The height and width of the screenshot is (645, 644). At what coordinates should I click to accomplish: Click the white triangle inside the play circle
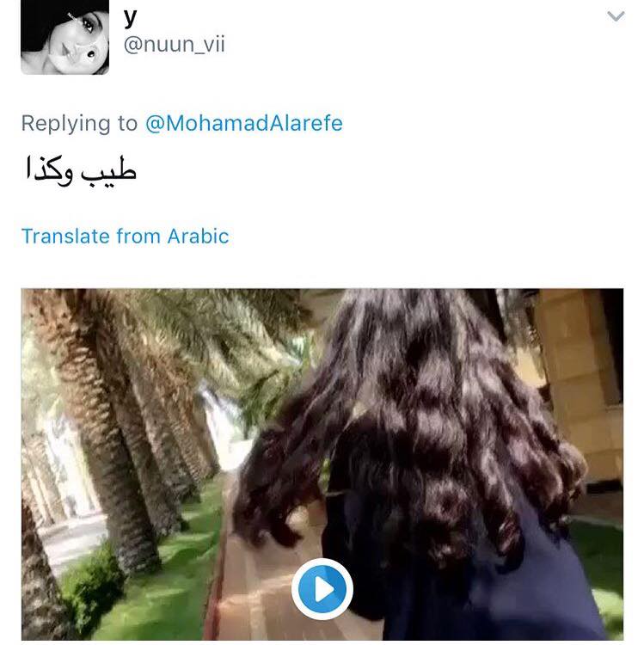click(x=324, y=590)
